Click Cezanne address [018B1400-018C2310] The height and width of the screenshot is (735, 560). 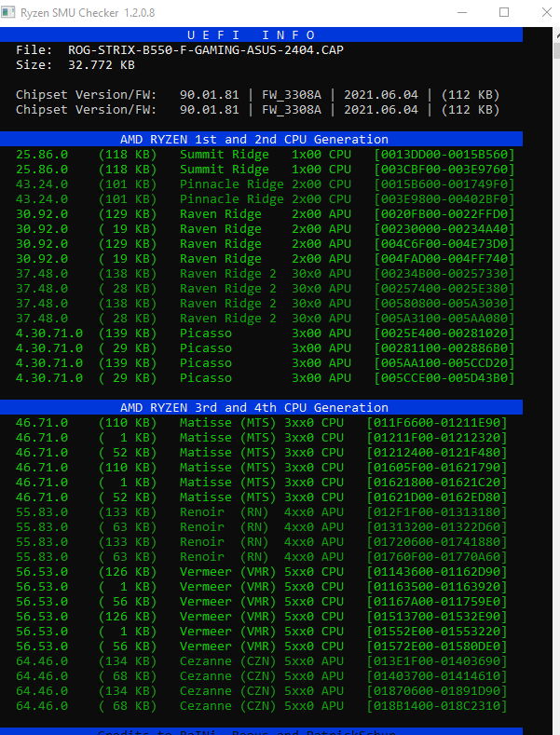point(437,706)
